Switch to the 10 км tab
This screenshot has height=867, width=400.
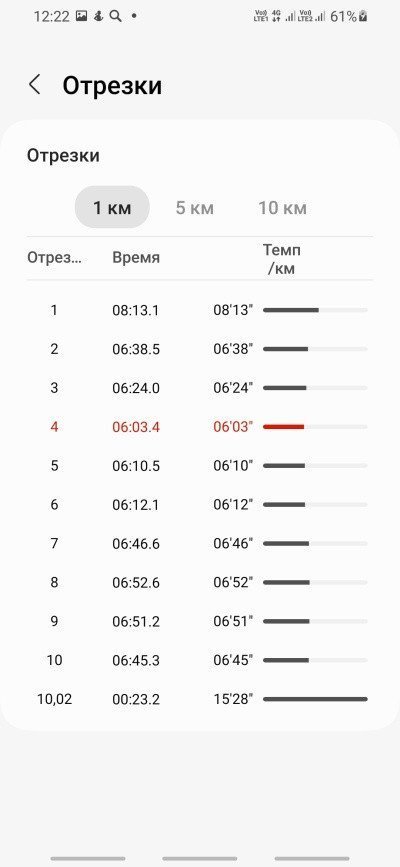click(x=282, y=208)
